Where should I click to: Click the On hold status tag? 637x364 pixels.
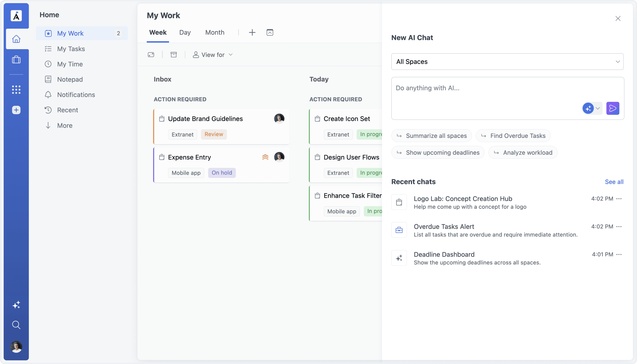coord(222,173)
